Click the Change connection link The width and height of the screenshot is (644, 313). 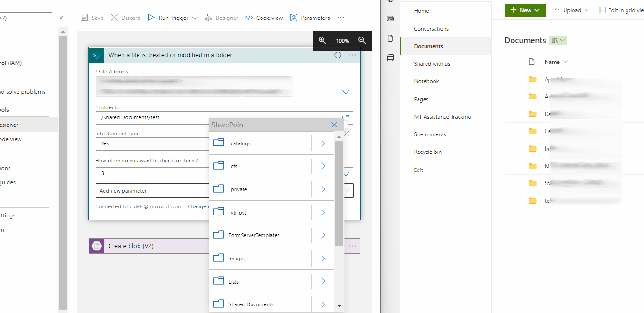click(198, 206)
